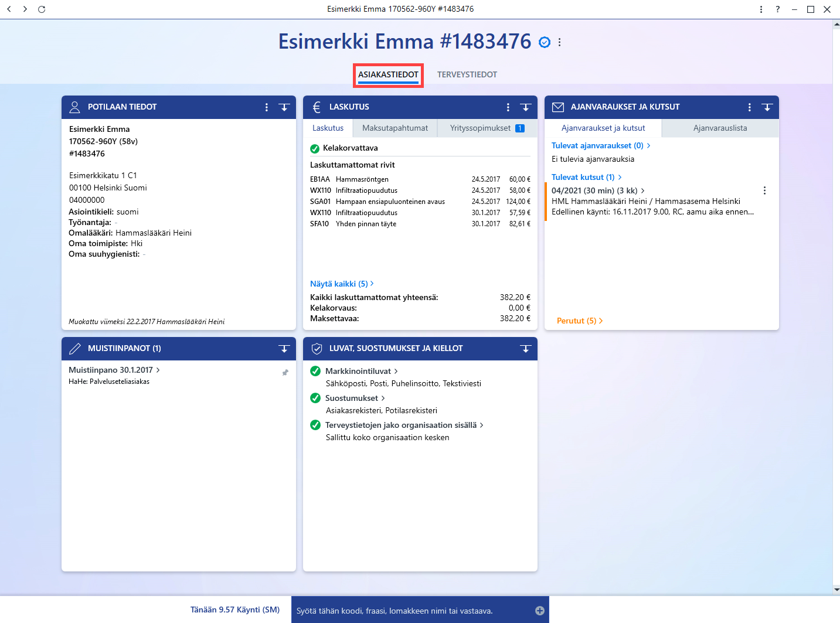840x623 pixels.
Task: Collapse the Ajanvaraukset ja kutsut panel
Action: pos(767,107)
